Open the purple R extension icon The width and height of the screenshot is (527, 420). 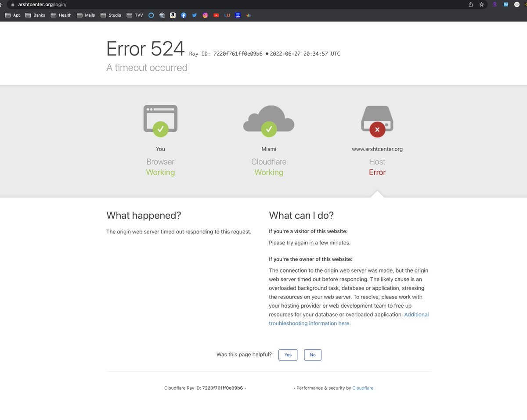[495, 4]
